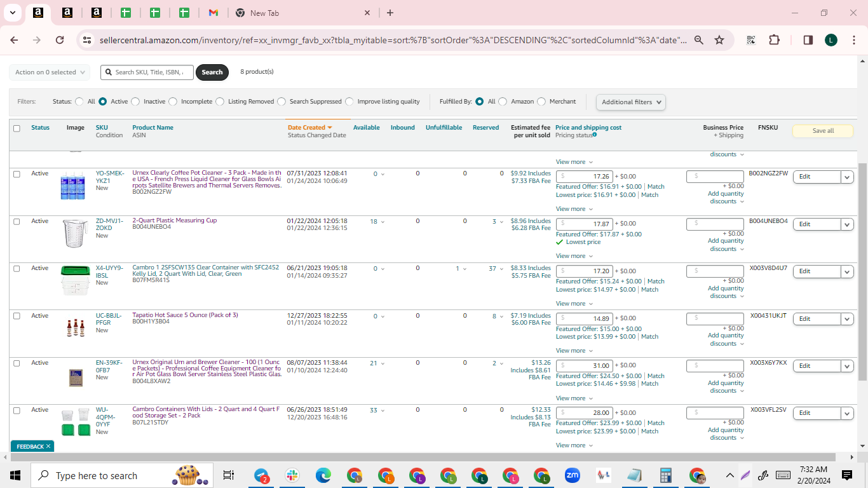The height and width of the screenshot is (488, 868).
Task: Sort by the Status column header
Action: pyautogui.click(x=40, y=128)
